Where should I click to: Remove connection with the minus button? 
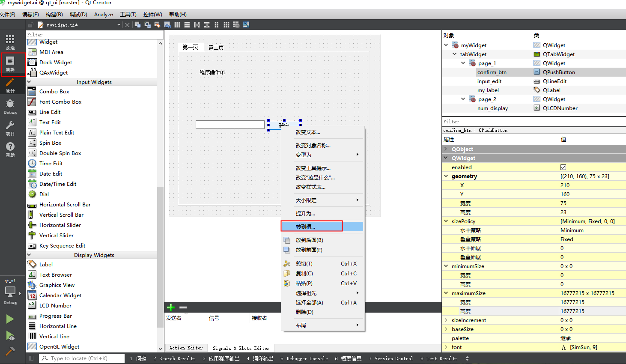183,307
